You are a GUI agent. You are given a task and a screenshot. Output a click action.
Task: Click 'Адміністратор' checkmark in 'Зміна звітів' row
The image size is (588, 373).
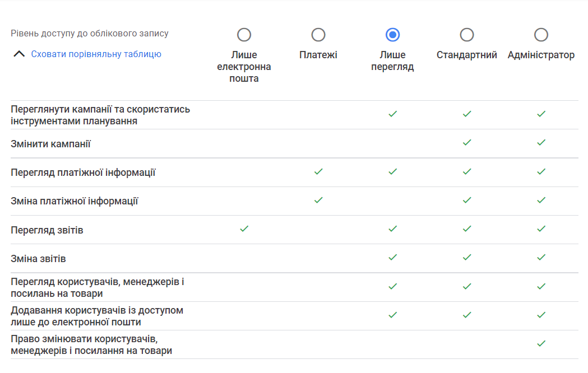541,258
